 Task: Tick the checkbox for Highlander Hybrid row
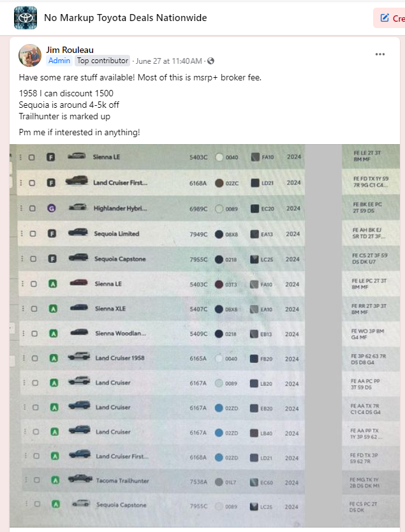pos(33,209)
